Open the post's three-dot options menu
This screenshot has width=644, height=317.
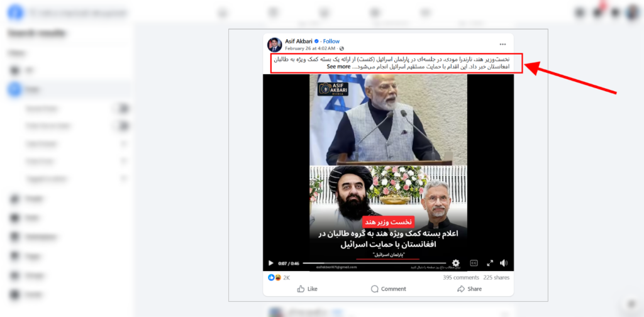502,45
